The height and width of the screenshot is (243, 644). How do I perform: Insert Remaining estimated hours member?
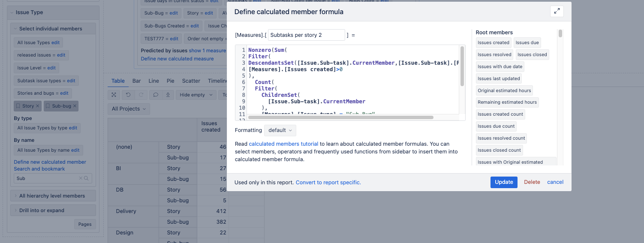click(507, 102)
